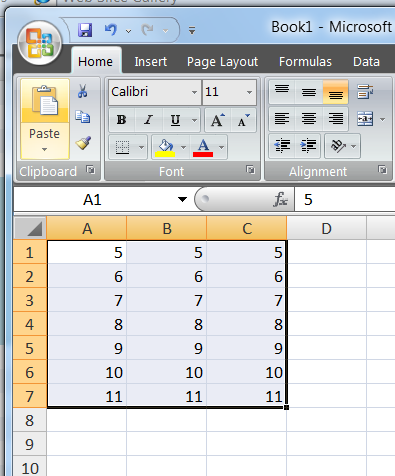395x476 pixels.
Task: Open the Office Button menu
Action: coord(40,43)
